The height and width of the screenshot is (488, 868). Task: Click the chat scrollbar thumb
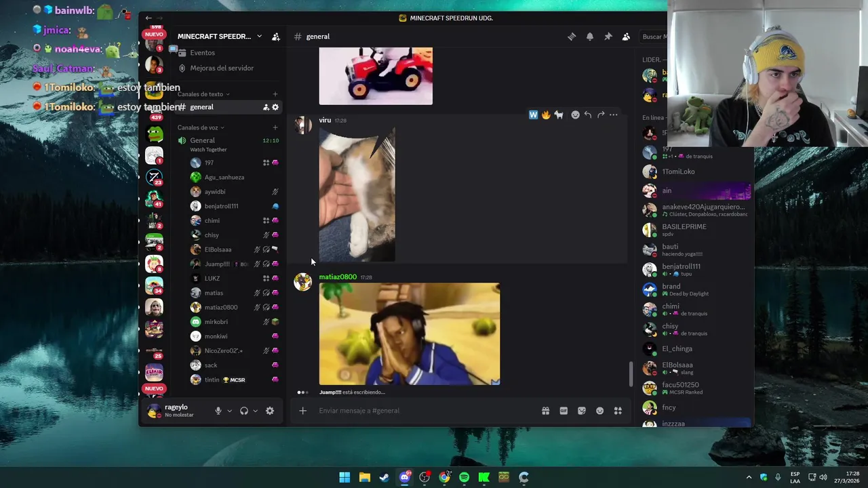[x=631, y=374]
